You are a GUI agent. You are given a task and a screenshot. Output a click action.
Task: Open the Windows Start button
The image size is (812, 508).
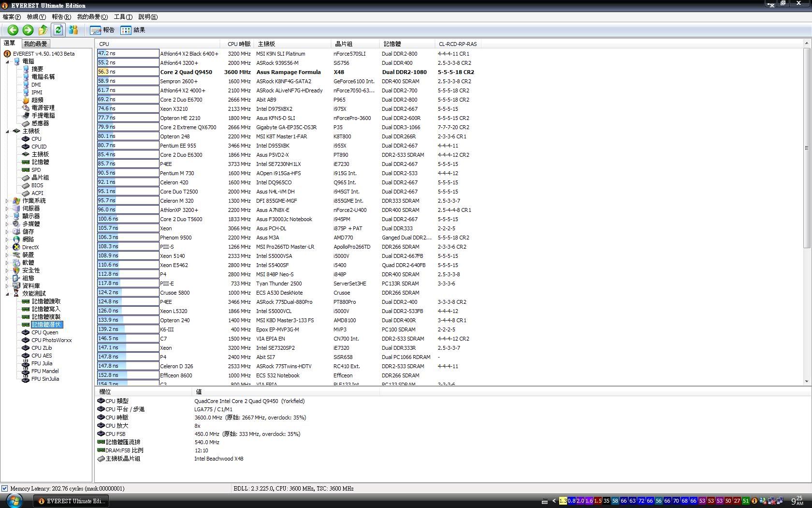pos(14,500)
